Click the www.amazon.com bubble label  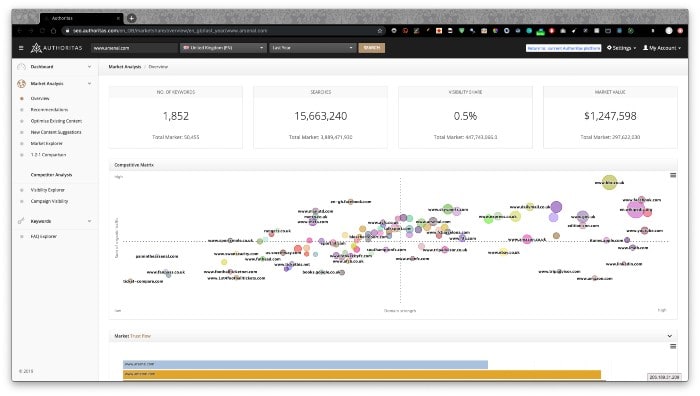[x=594, y=279]
